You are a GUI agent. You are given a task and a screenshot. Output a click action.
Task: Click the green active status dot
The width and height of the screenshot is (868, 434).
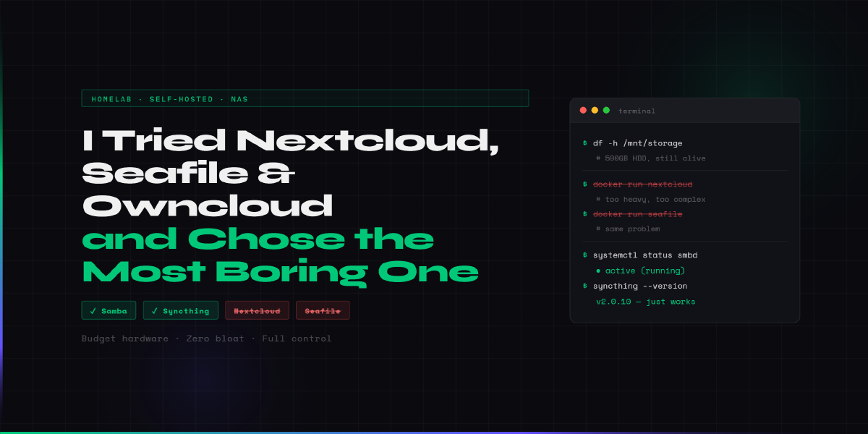598,271
